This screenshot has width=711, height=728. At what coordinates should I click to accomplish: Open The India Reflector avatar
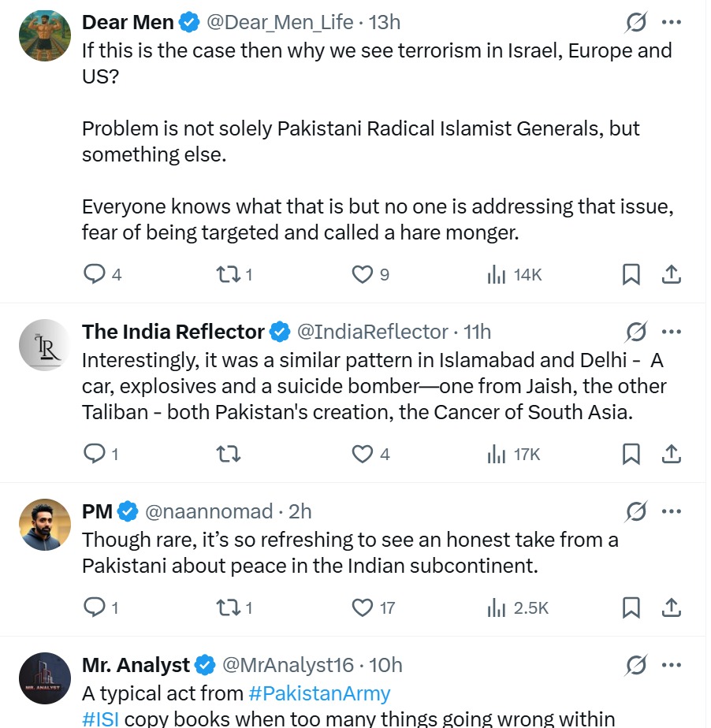click(45, 345)
